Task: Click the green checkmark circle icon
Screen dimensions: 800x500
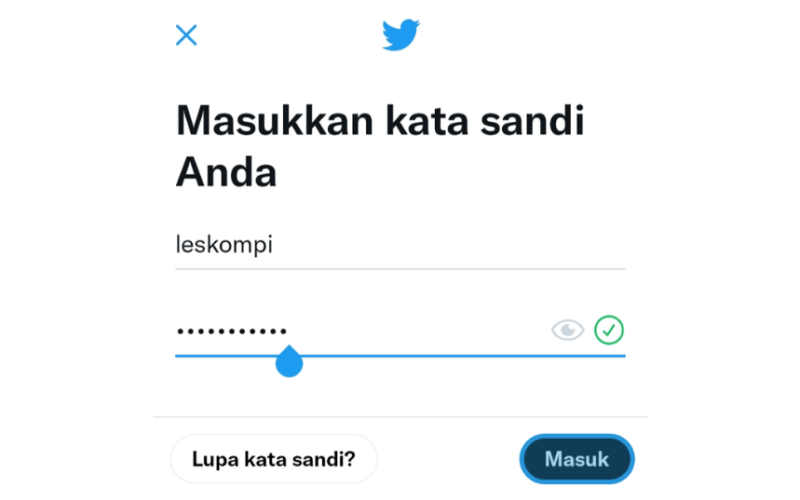Action: (x=609, y=330)
